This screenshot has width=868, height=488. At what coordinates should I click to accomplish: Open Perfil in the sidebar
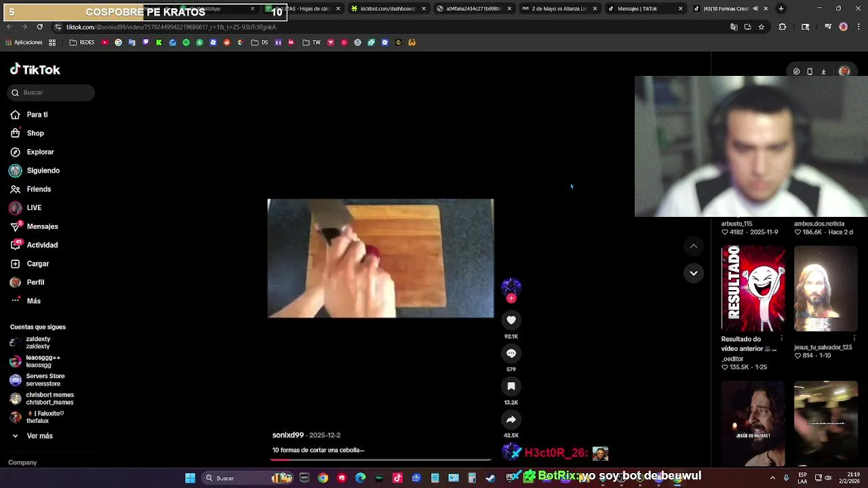coord(27,283)
